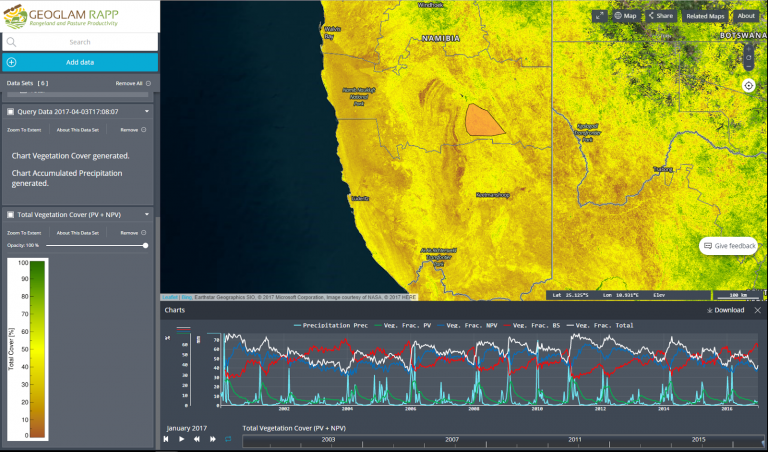Click 2007 on the timeline
Viewport: 768px width, 452px height.
click(x=452, y=439)
